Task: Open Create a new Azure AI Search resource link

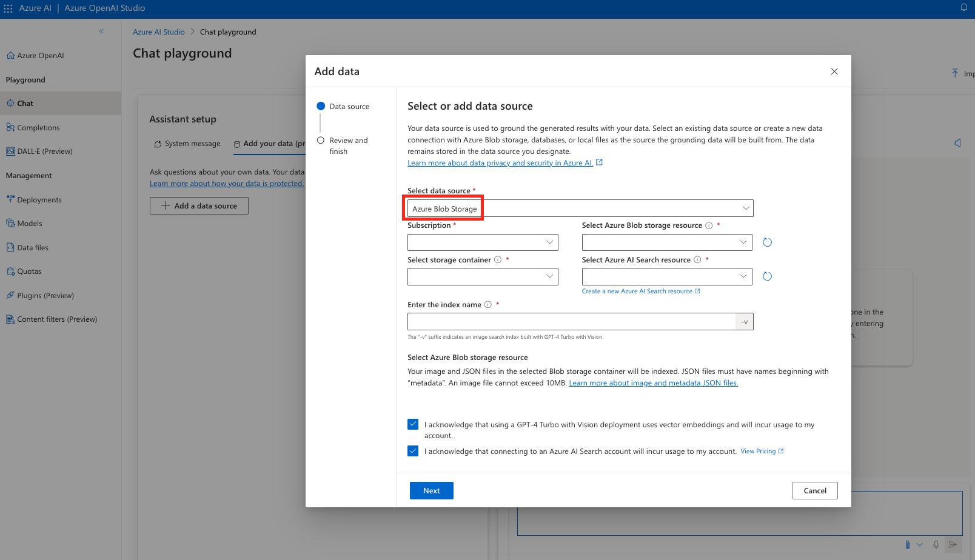Action: (641, 292)
